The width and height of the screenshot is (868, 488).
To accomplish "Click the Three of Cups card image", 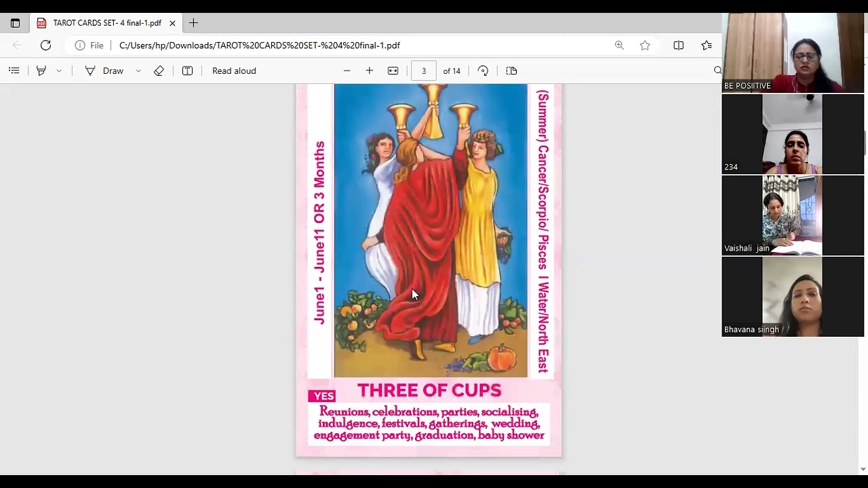I will point(431,230).
